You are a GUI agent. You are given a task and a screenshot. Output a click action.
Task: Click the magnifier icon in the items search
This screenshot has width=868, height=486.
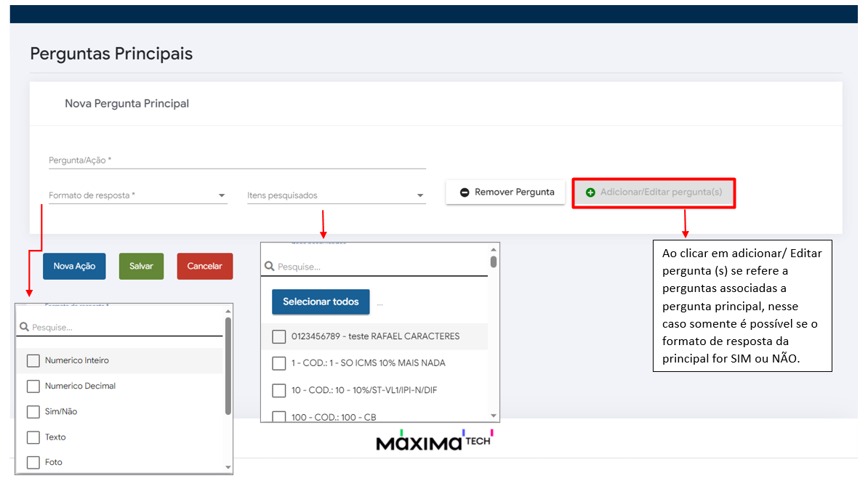pyautogui.click(x=269, y=267)
